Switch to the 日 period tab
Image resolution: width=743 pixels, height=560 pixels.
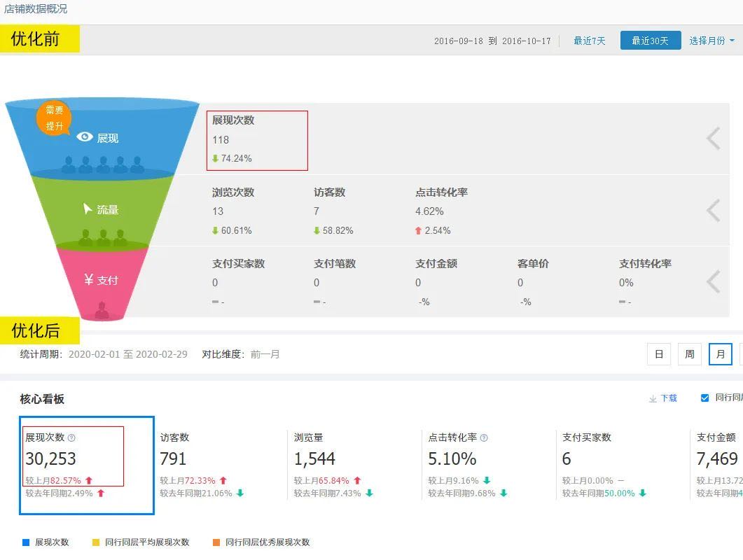tap(659, 354)
